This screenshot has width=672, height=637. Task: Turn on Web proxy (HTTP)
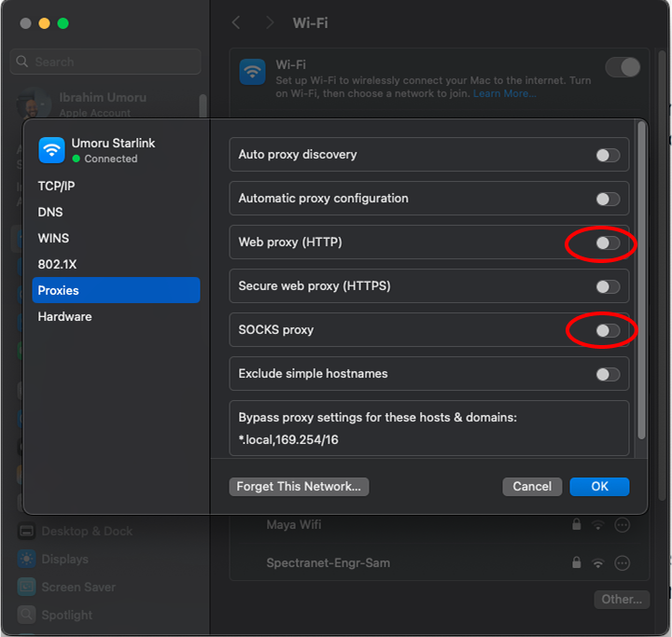(608, 242)
